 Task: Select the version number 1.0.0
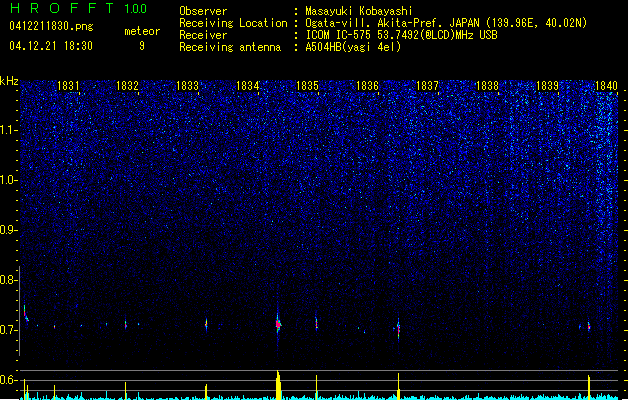tap(136, 9)
